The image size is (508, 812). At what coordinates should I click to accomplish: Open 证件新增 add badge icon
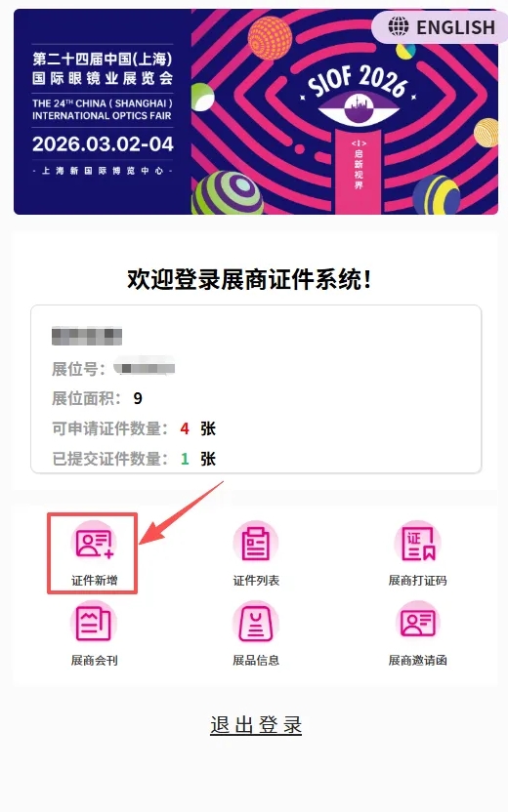(x=94, y=543)
